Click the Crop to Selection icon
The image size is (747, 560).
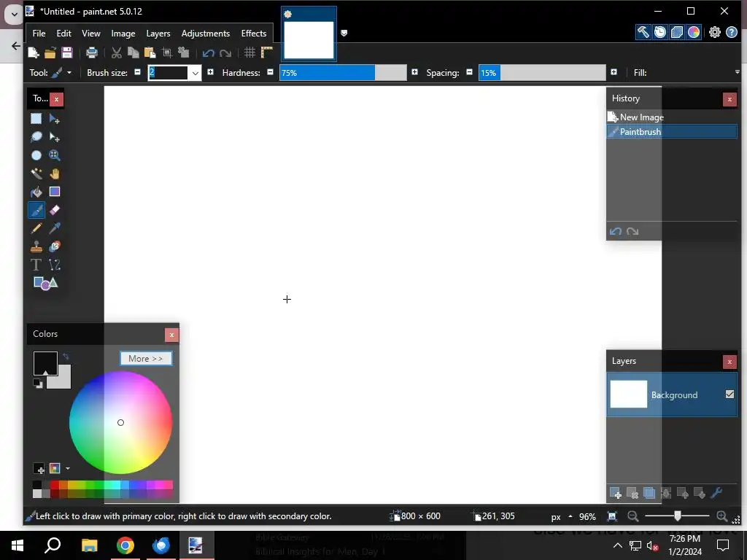pyautogui.click(x=167, y=52)
